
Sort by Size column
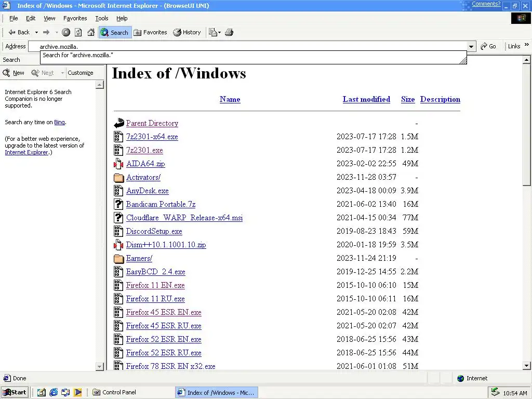(407, 99)
